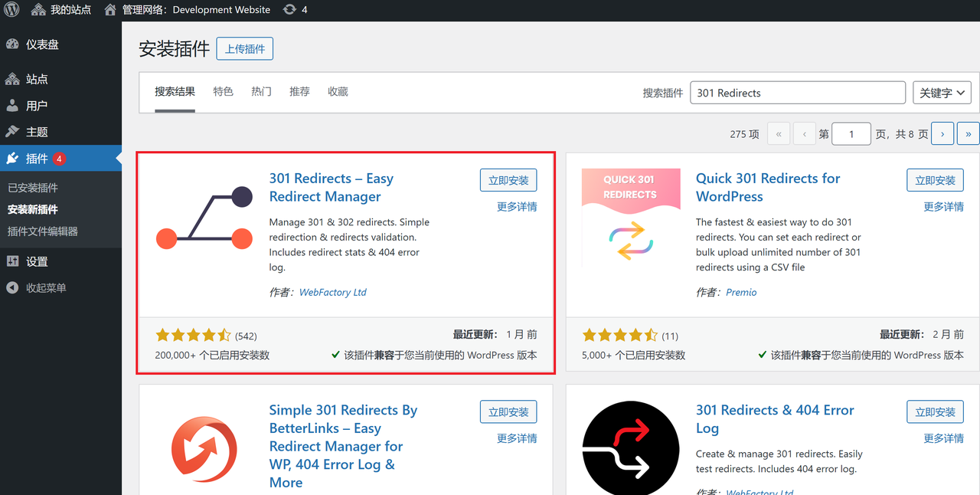980x495 pixels.
Task: Click the star rating on Quick 301 Redirects
Action: pyautogui.click(x=620, y=335)
